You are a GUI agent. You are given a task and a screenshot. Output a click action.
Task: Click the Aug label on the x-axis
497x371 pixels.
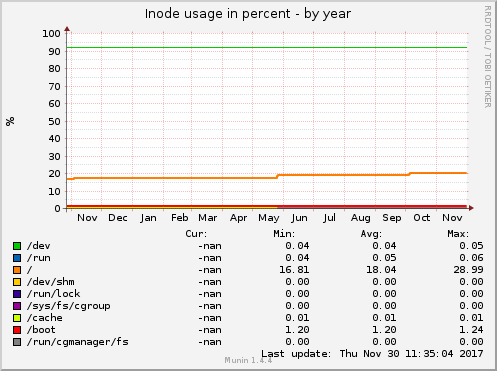361,218
